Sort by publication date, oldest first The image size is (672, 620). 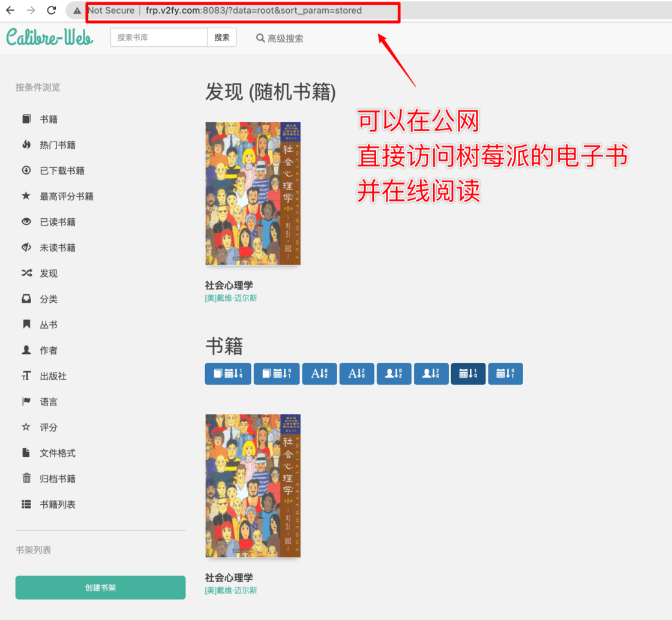pos(505,374)
